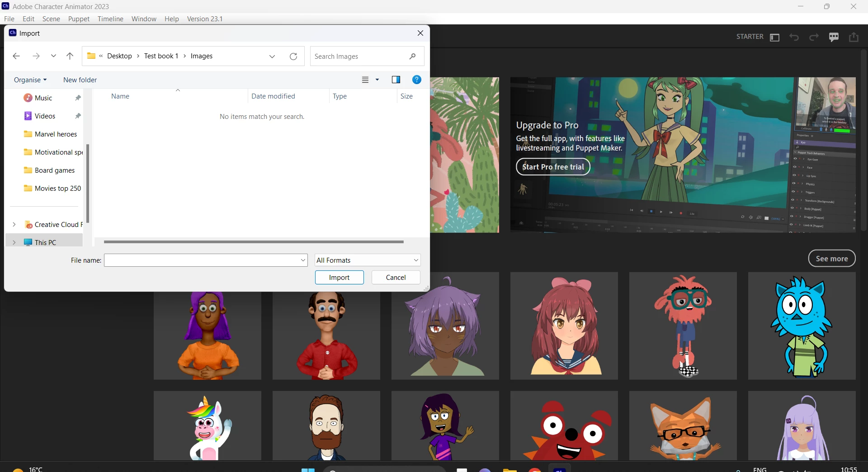Toggle the preview pane icon
Viewport: 868px width, 472px height.
(396, 80)
